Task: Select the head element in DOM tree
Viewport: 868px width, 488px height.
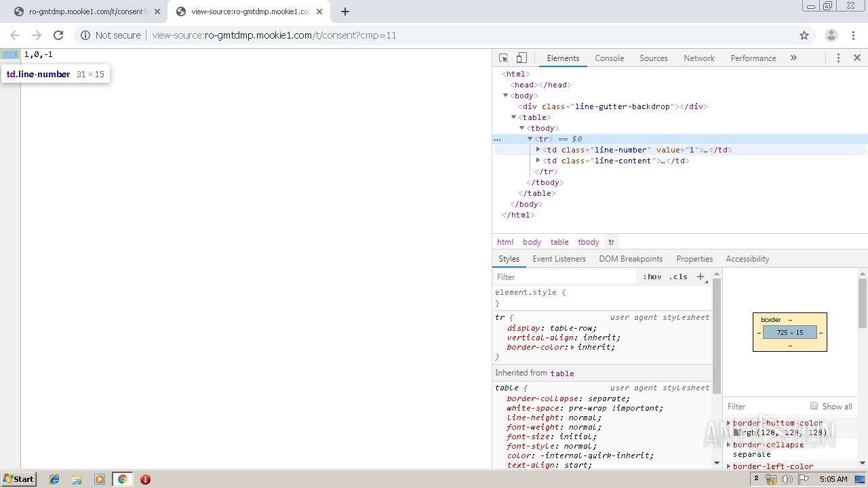Action: pos(540,85)
